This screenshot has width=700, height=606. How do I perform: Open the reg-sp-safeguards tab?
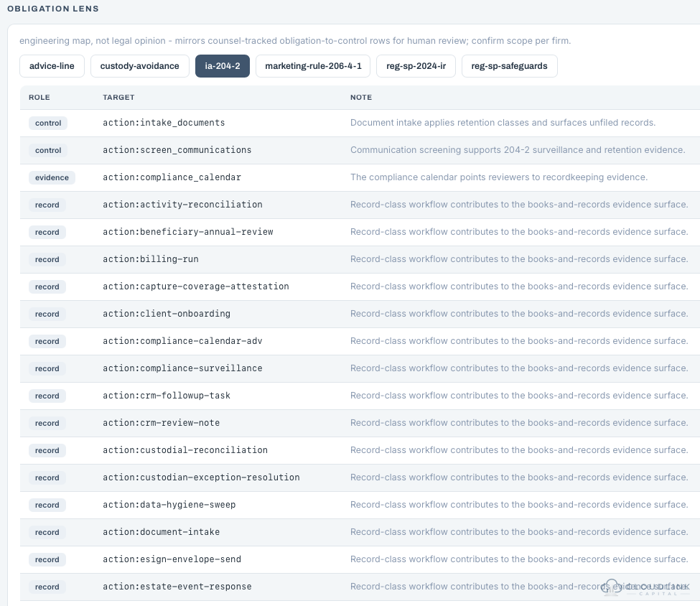[x=509, y=66]
